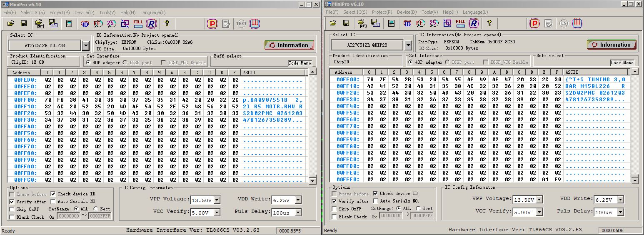
Task: Enable 'Blank Check' checkbox in right window
Action: click(x=334, y=217)
